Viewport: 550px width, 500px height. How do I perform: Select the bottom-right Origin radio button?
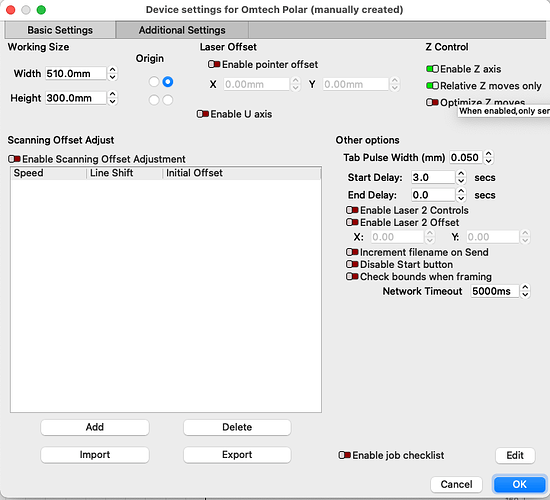(168, 100)
